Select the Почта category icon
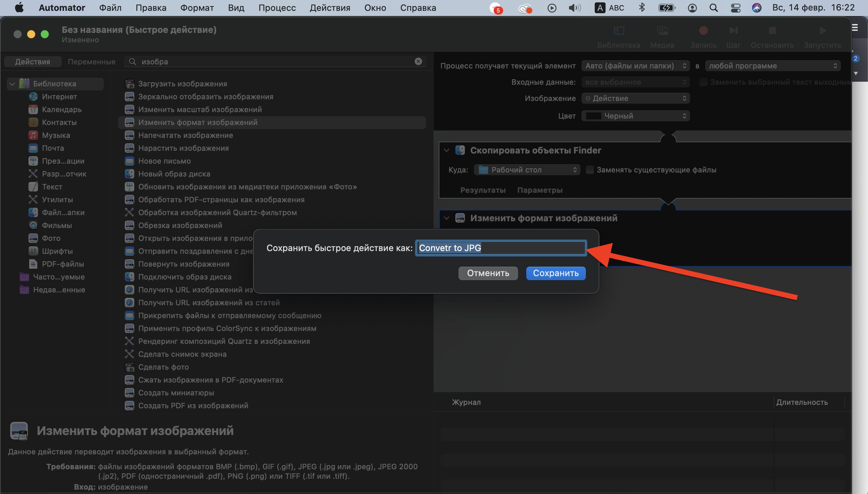Viewport: 868px width, 494px height. 33,148
